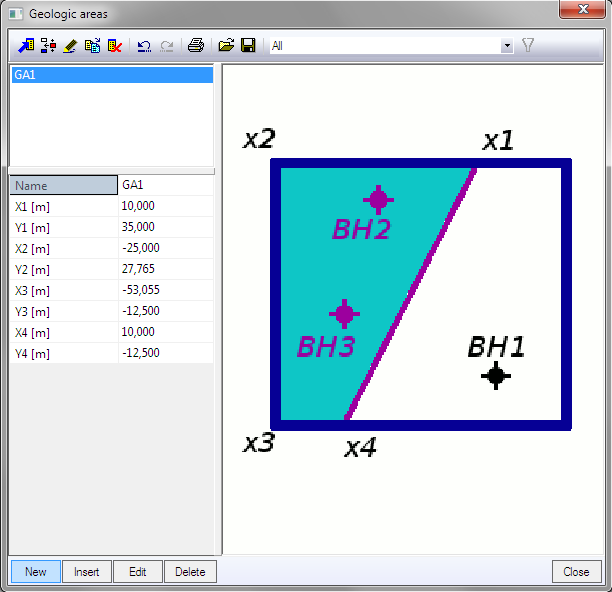The height and width of the screenshot is (592, 612).
Task: Click the X1 [m] property label
Action: point(64,206)
